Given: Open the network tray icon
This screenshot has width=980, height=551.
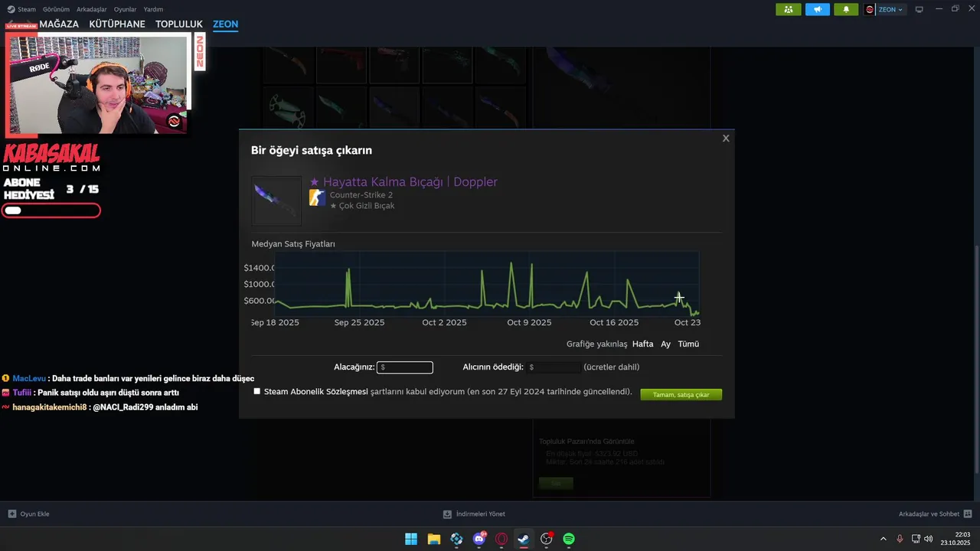Looking at the screenshot, I should pos(916,539).
